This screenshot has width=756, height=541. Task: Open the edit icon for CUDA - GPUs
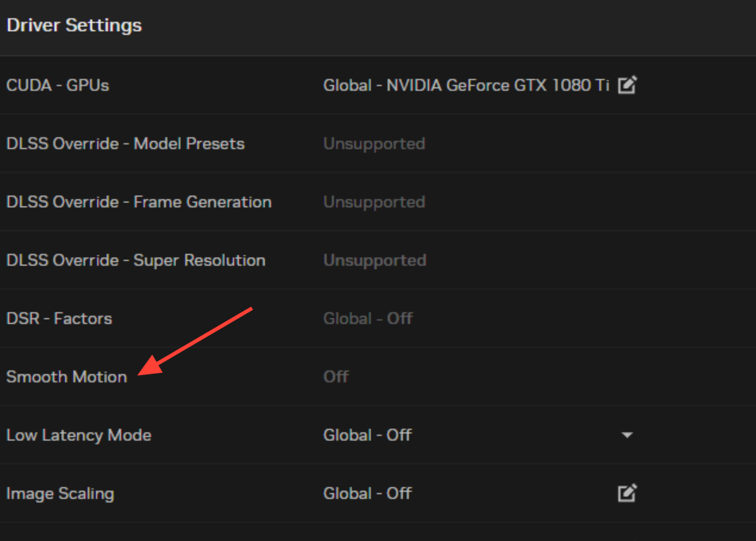627,85
